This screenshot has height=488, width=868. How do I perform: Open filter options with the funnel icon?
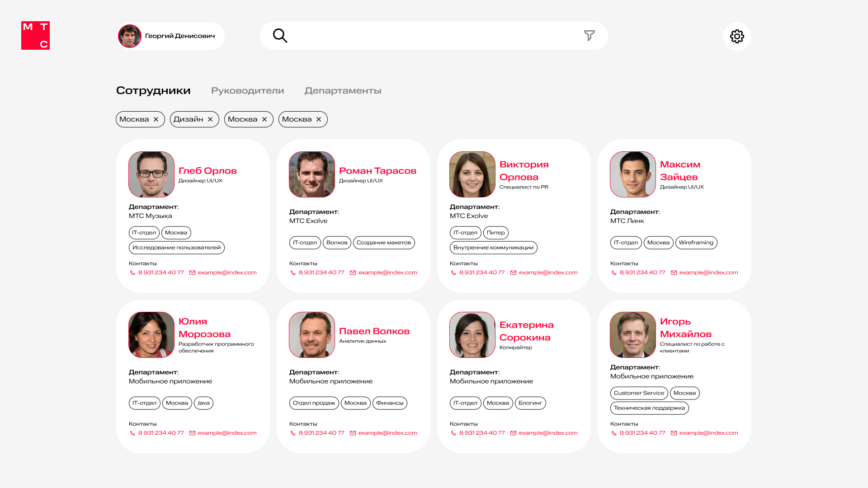[x=589, y=36]
